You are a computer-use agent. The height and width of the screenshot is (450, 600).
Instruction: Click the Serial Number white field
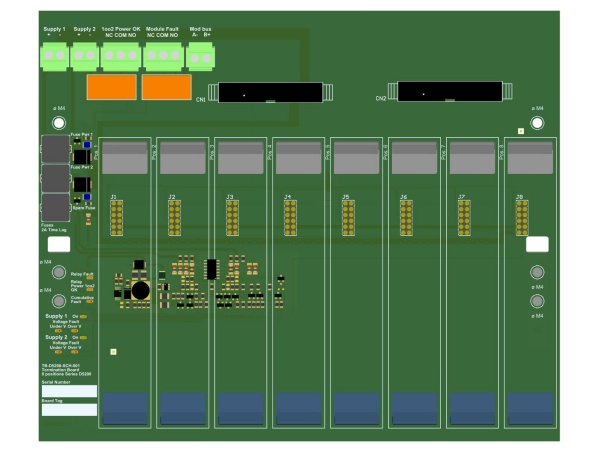69,391
